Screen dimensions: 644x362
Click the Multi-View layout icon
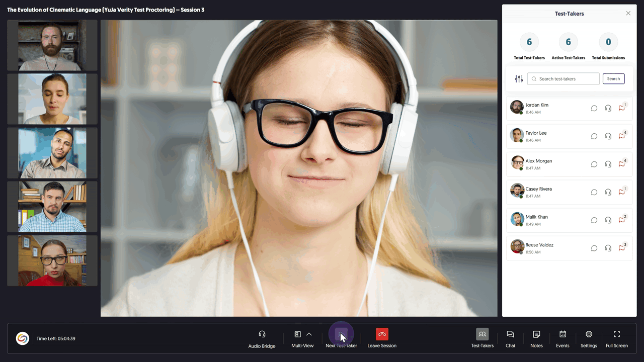point(297,334)
